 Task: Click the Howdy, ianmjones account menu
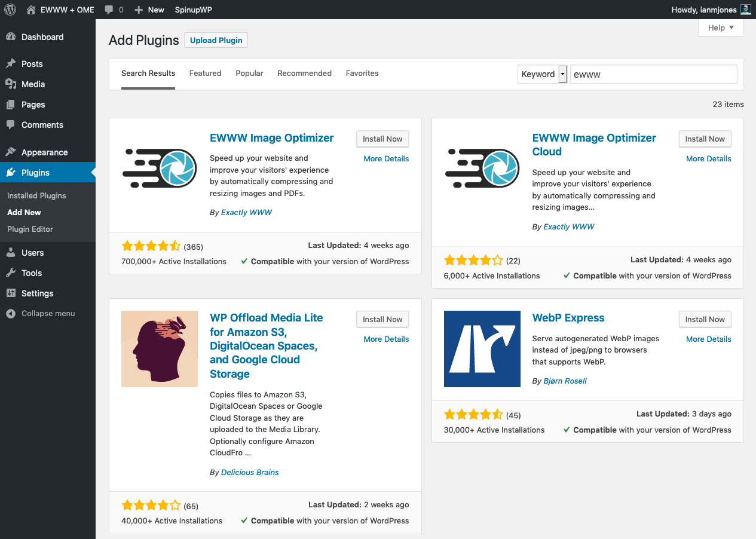pyautogui.click(x=711, y=10)
